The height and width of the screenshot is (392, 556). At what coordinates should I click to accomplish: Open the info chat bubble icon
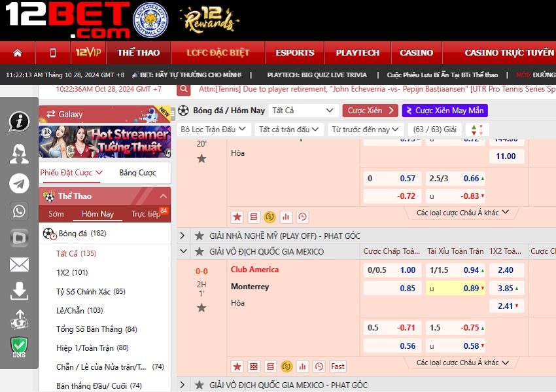tap(19, 121)
